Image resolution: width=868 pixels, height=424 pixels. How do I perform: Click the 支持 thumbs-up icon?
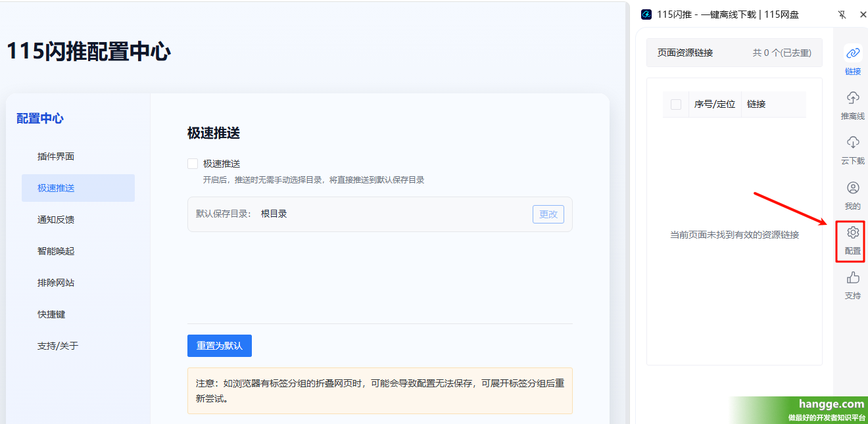pos(853,277)
